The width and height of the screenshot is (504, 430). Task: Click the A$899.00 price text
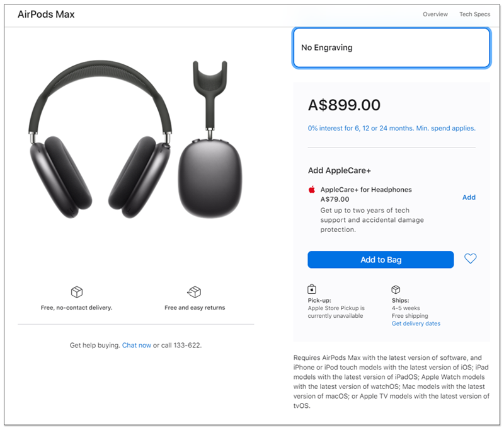tap(344, 105)
